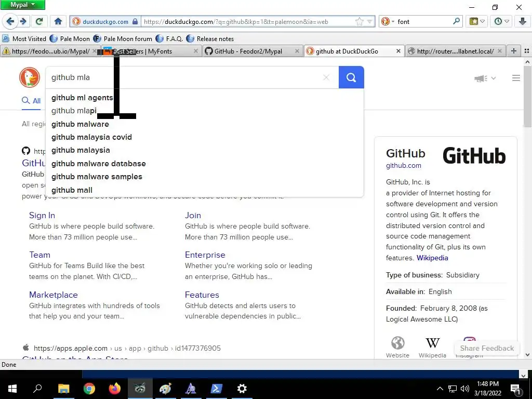Close the GitHub Feodor2/Mypal tab
The height and width of the screenshot is (399, 532).
(297, 51)
